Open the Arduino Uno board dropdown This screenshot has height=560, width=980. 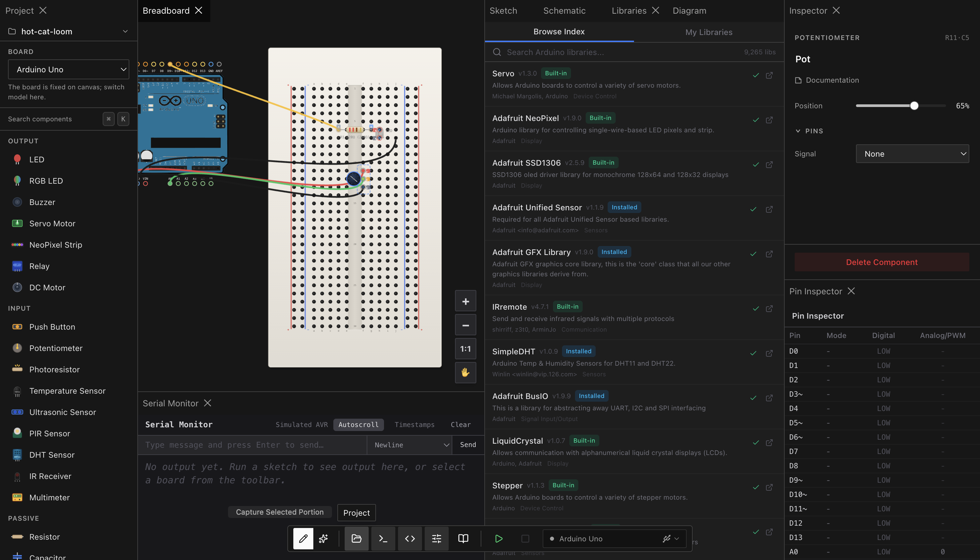coord(68,70)
